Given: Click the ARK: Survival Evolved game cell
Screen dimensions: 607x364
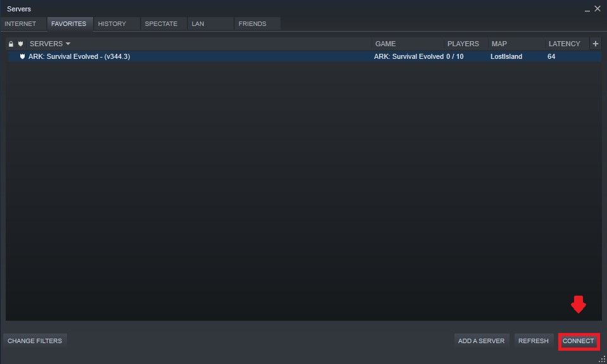Looking at the screenshot, I should [409, 56].
